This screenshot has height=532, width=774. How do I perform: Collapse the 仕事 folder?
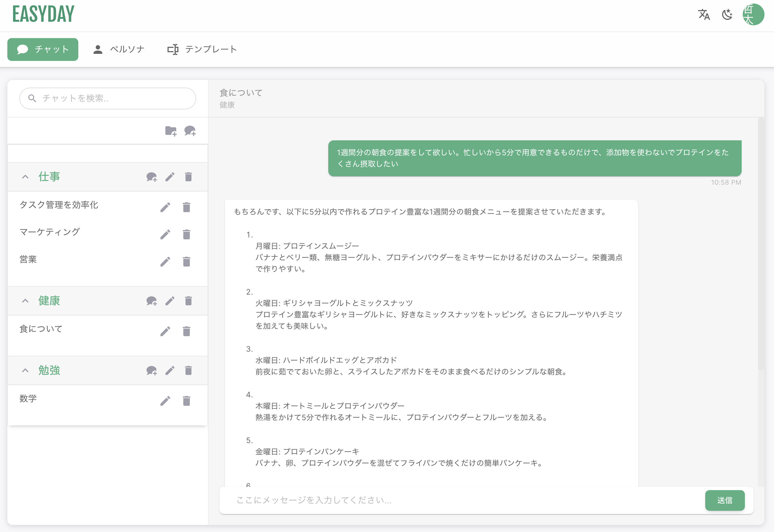pyautogui.click(x=25, y=177)
